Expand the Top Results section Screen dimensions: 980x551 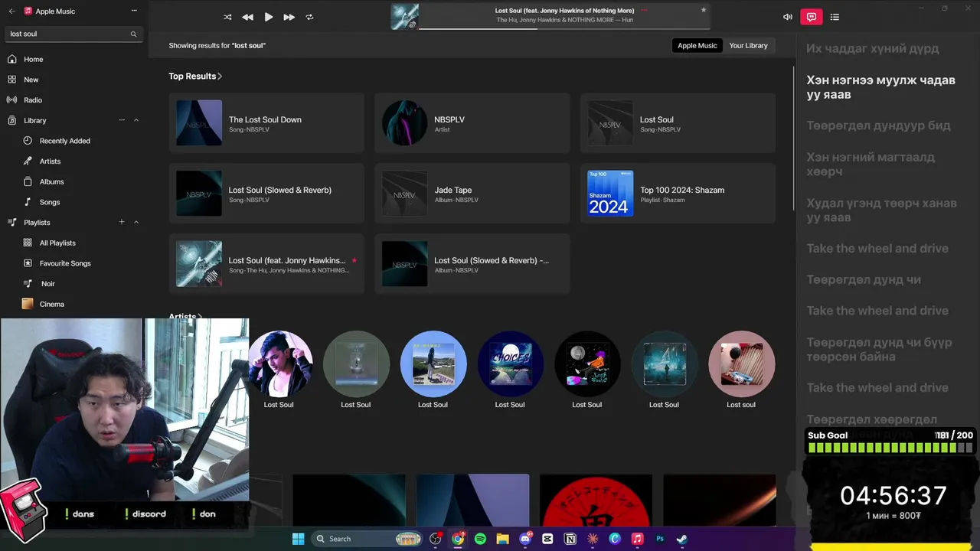coord(195,76)
